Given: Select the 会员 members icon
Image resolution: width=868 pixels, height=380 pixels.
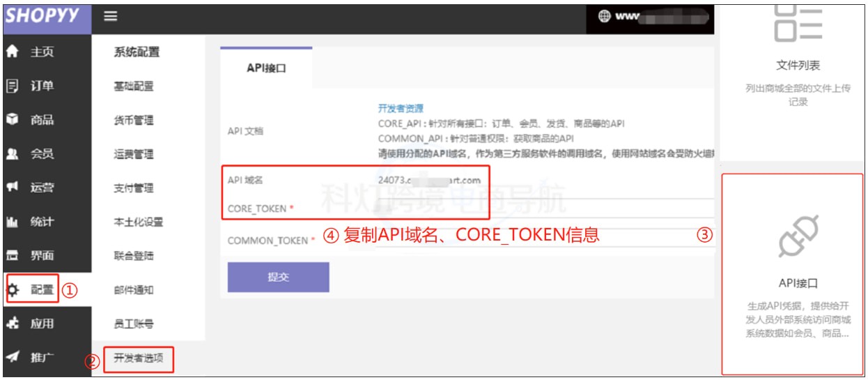Looking at the screenshot, I should pyautogui.click(x=12, y=154).
